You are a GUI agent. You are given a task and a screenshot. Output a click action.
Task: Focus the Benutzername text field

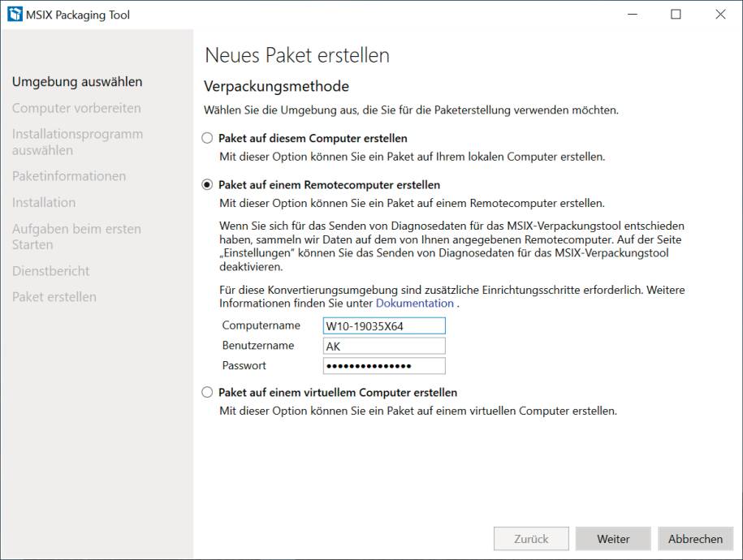384,346
